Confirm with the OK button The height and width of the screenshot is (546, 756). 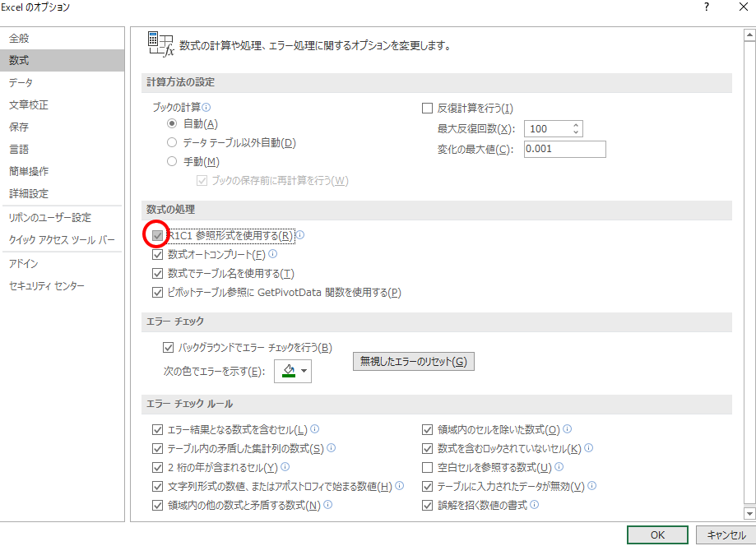657,535
